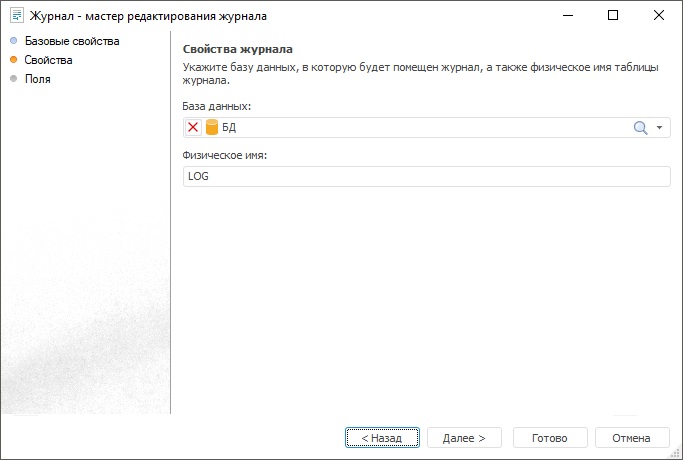Finish the wizard with Готово
Screen dimensions: 683x460
550,438
